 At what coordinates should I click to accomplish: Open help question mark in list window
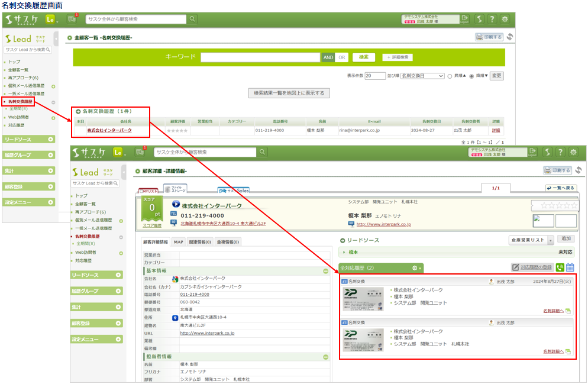pos(492,19)
